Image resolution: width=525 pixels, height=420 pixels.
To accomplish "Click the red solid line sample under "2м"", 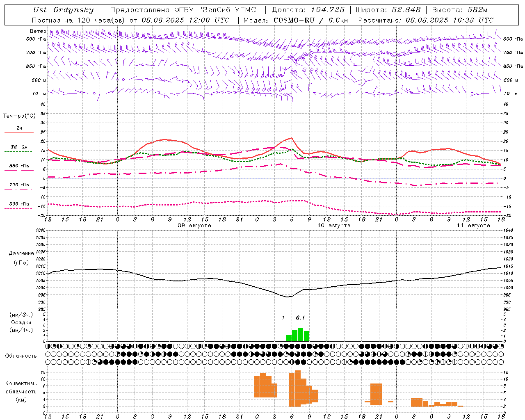I will [19, 132].
